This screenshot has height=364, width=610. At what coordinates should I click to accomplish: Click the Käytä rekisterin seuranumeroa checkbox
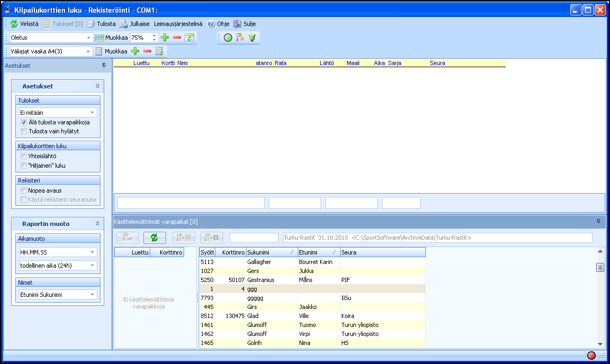coord(24,199)
